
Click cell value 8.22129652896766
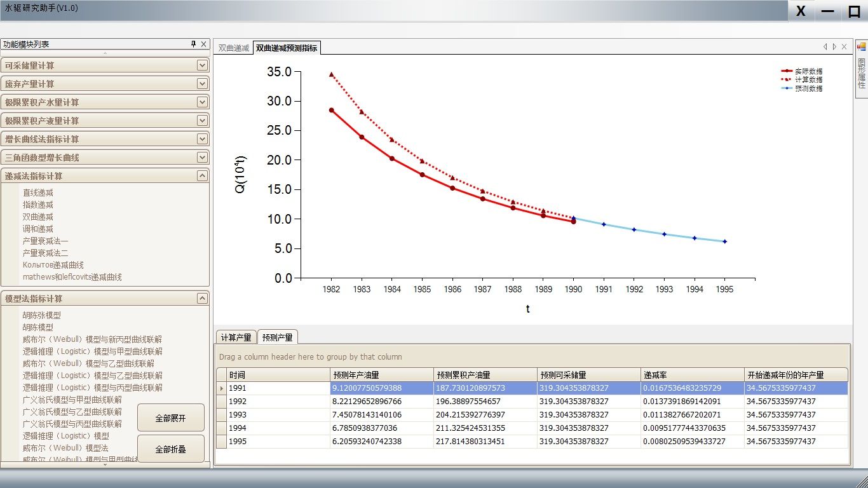point(382,402)
